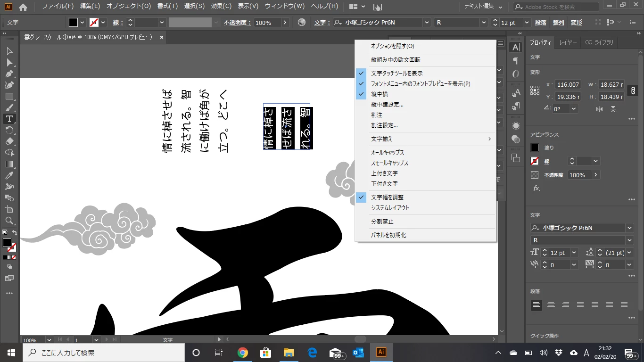
Task: Enable 上付き文字 option
Action: pos(384,173)
